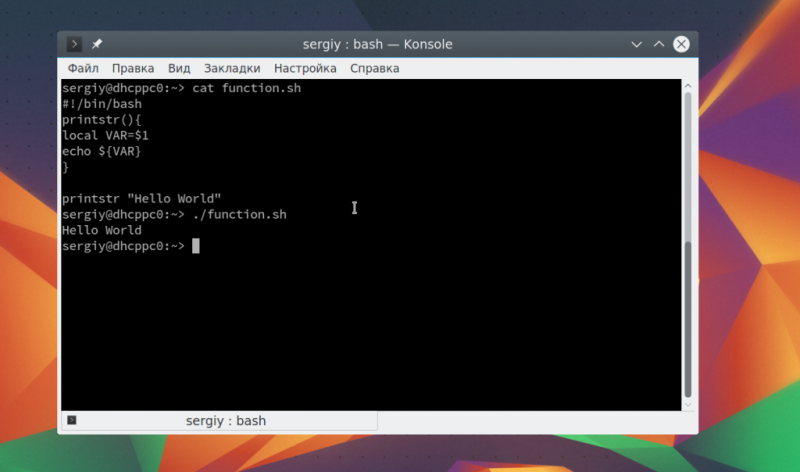Maximize the Konsole window with the up chevron

click(659, 44)
